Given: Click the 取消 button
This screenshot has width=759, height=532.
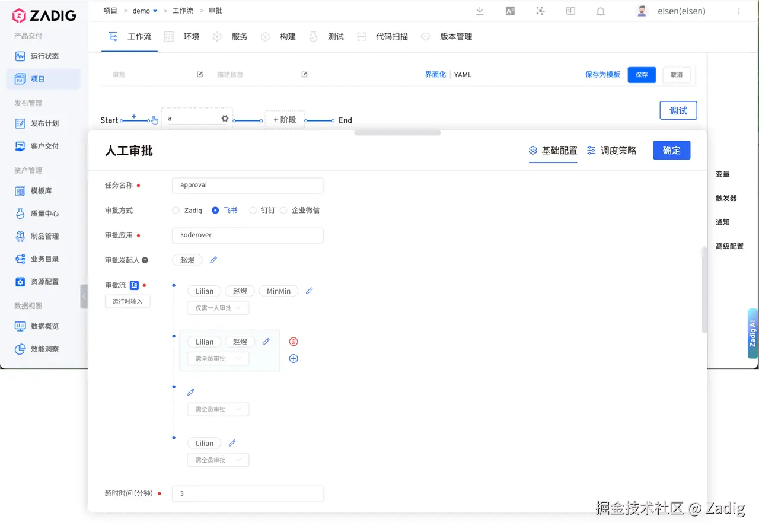Looking at the screenshot, I should pos(677,75).
